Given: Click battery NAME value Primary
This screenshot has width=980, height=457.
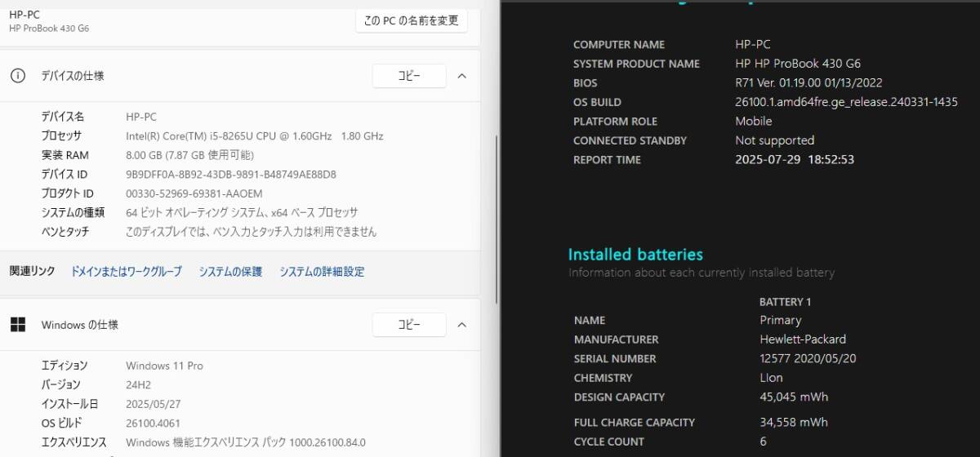Looking at the screenshot, I should [780, 321].
